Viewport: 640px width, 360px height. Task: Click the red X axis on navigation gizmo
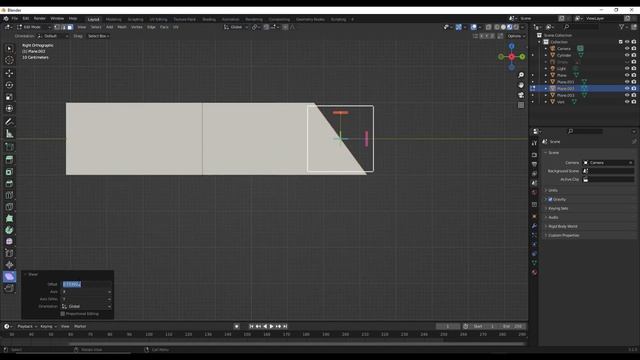click(x=511, y=57)
